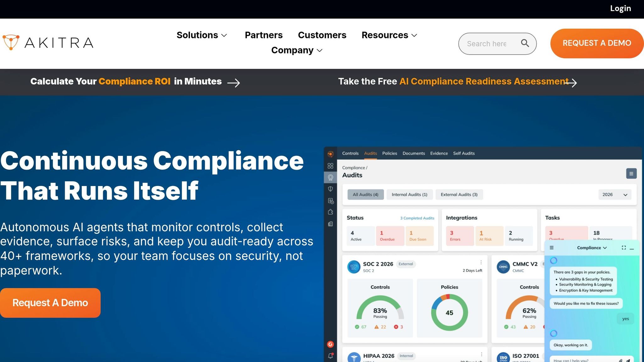Click the 2 Running integrations tile
This screenshot has height=362, width=644.
(519, 236)
